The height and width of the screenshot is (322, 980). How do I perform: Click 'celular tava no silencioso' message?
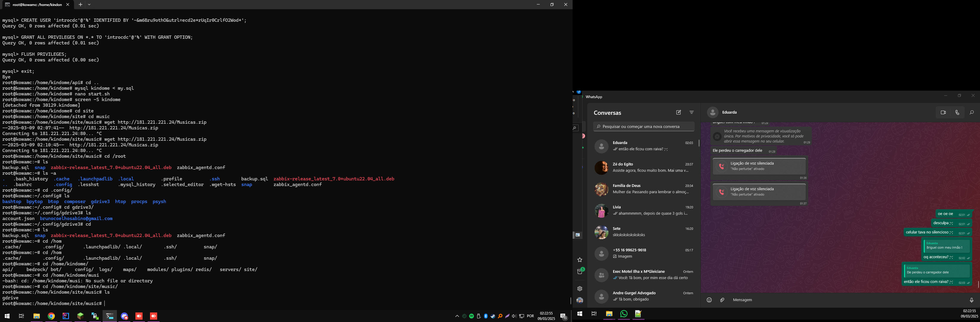pos(938,232)
